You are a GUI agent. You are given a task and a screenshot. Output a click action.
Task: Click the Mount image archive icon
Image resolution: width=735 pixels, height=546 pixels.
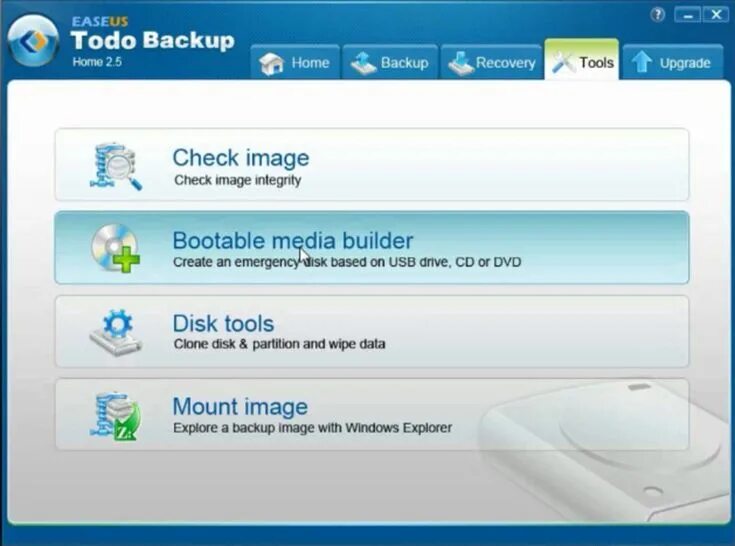[x=115, y=416]
